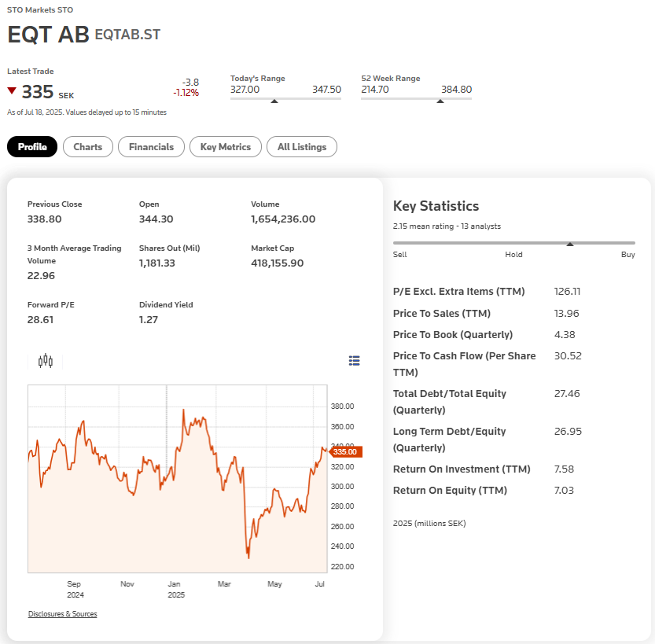Click 3 Month Average value 22.96
The image size is (655, 644).
[x=41, y=276]
